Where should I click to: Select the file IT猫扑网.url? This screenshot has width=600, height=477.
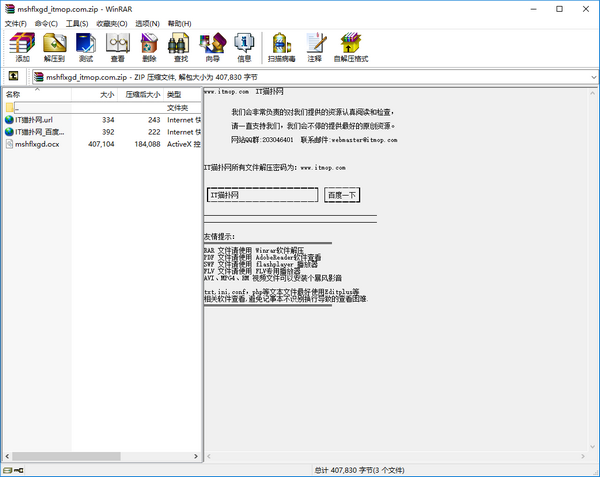tap(34, 120)
